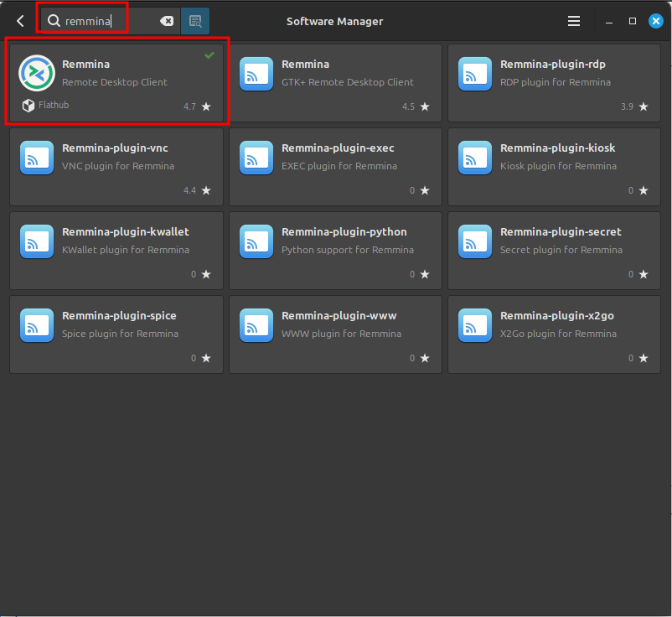Select the Remmina-plugin-vnc title

(x=115, y=148)
